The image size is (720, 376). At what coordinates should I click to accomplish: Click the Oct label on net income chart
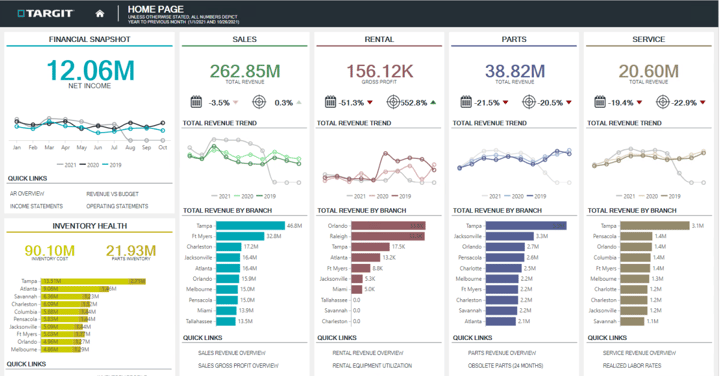[x=163, y=147]
